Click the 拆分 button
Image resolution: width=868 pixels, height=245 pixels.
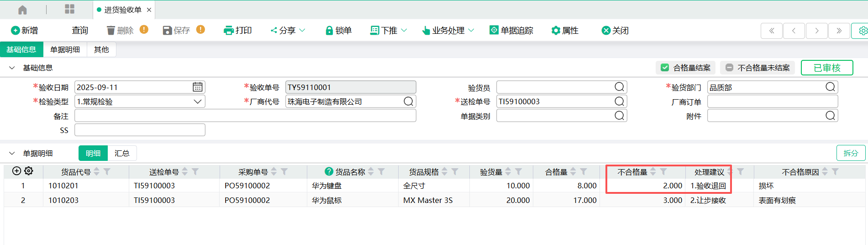(850, 153)
